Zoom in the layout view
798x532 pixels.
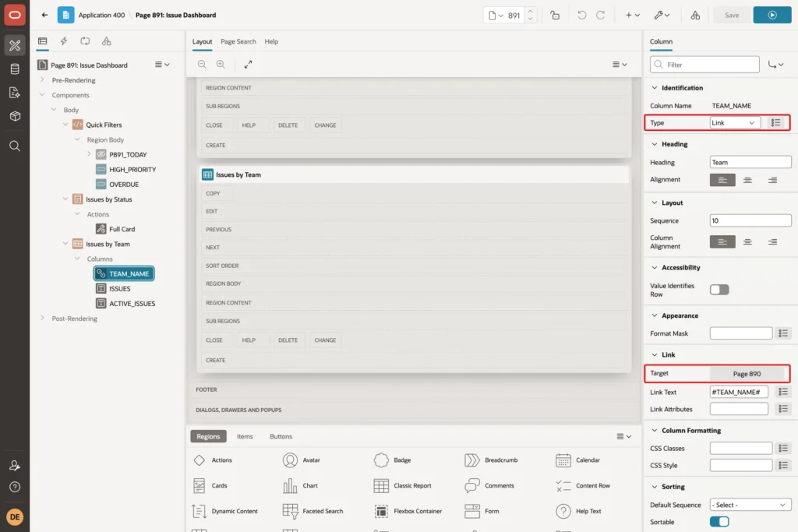(x=221, y=64)
